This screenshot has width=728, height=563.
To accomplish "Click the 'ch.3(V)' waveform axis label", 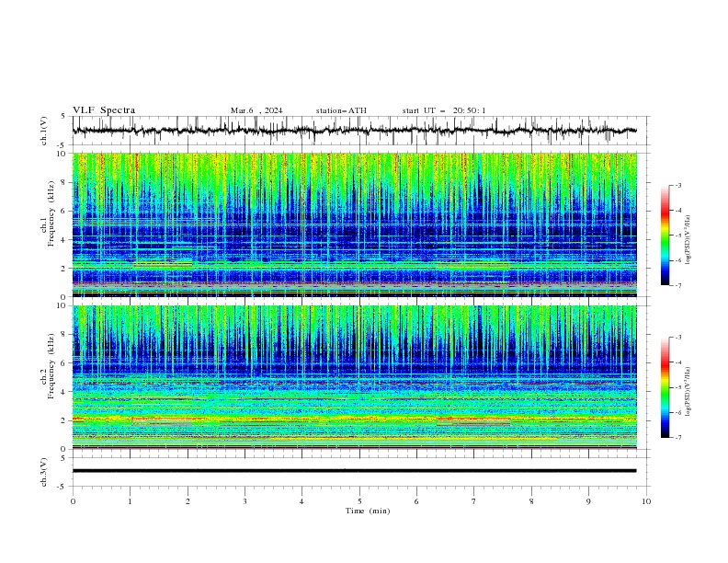I will pos(44,472).
